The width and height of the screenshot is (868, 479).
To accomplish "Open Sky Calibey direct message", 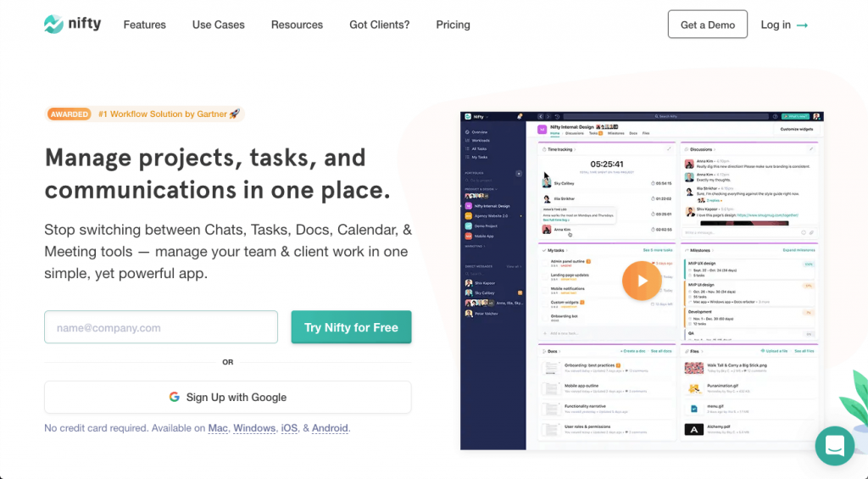I will (480, 293).
